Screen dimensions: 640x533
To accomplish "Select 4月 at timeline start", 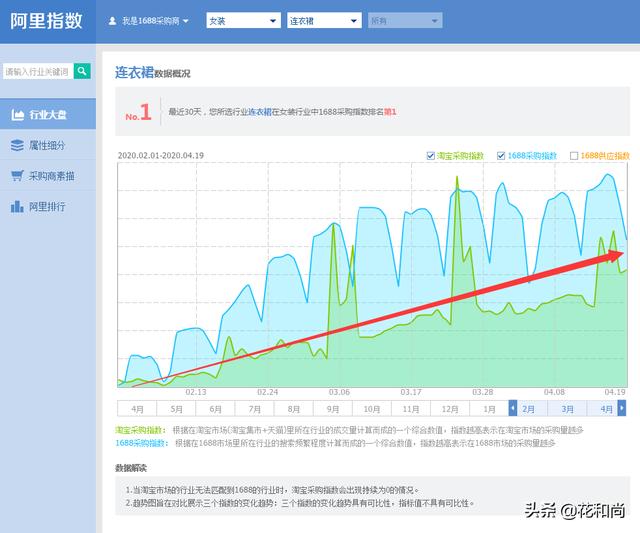I will coord(137,409).
